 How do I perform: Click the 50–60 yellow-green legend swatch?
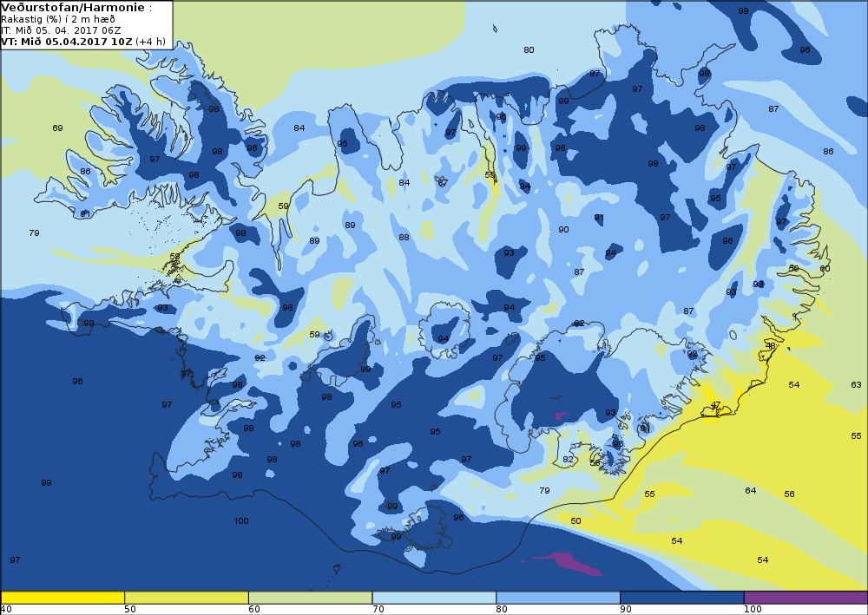coord(187,598)
